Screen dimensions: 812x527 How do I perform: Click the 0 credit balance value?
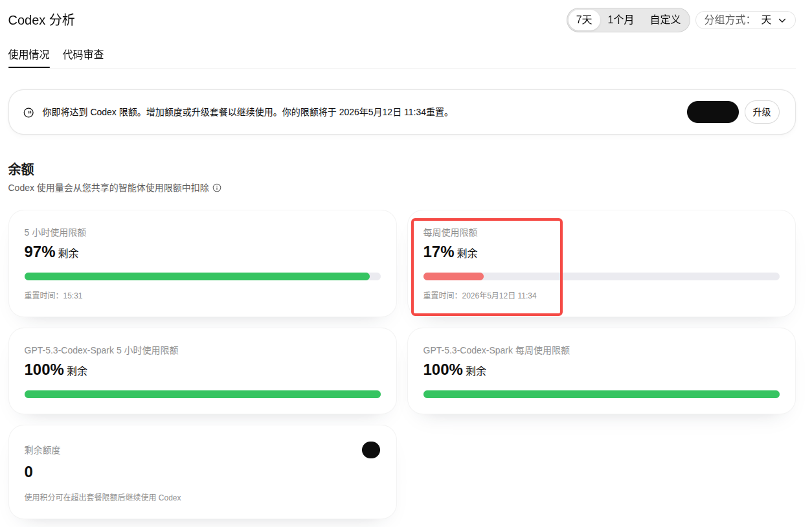pos(28,472)
